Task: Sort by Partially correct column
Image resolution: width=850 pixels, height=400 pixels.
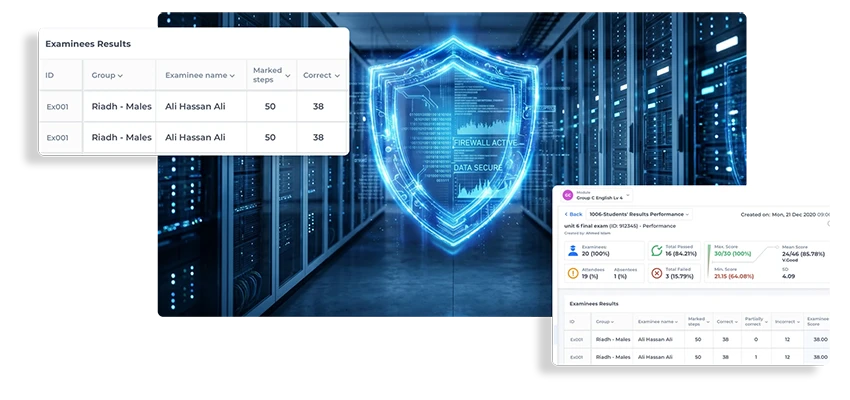Action: pos(756,322)
